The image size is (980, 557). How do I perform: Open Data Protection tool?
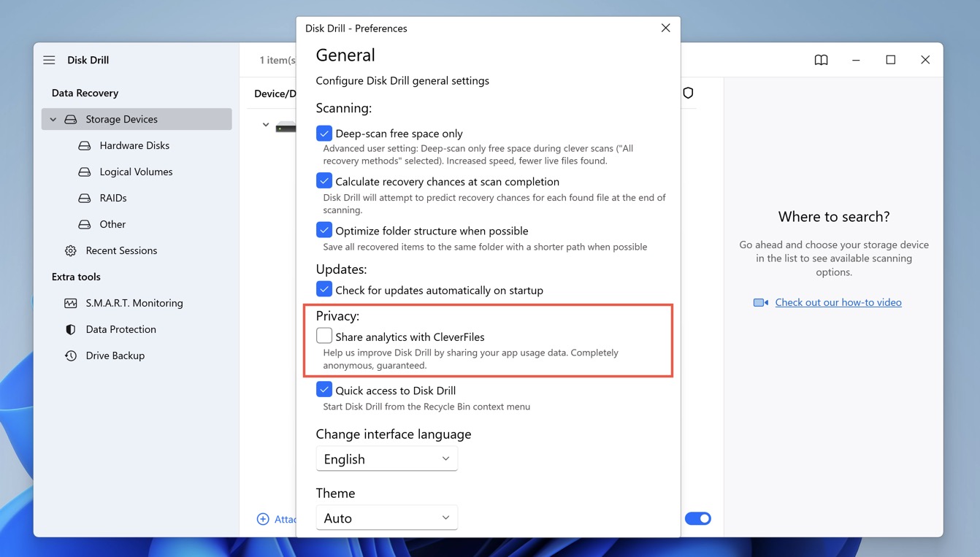[x=121, y=329]
